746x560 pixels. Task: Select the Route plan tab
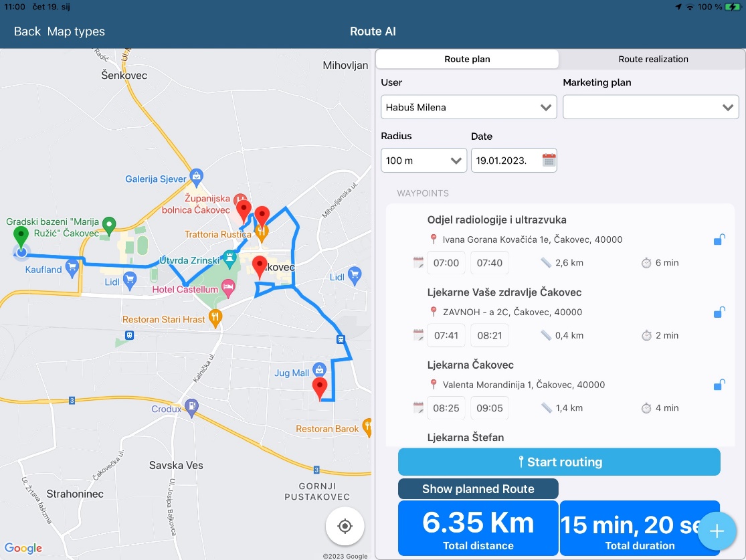click(x=467, y=59)
